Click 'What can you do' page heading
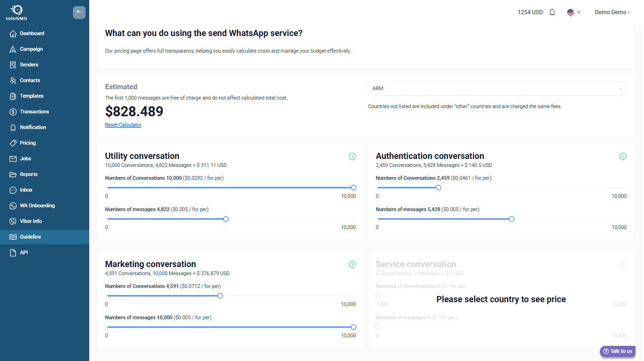644x361 pixels. (x=204, y=33)
